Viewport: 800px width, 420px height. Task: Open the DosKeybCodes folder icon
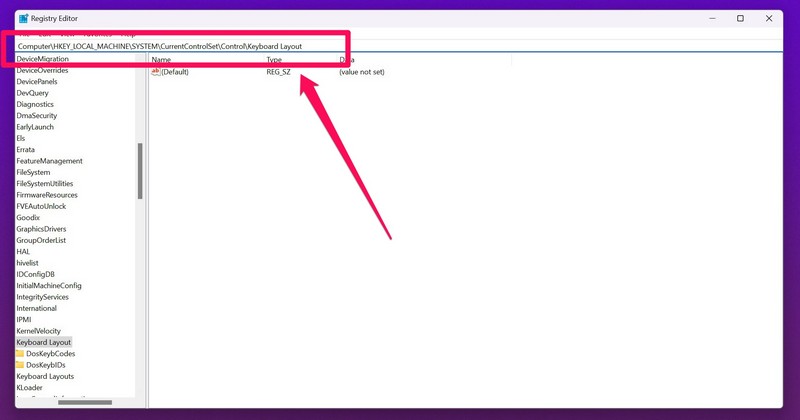coord(20,353)
